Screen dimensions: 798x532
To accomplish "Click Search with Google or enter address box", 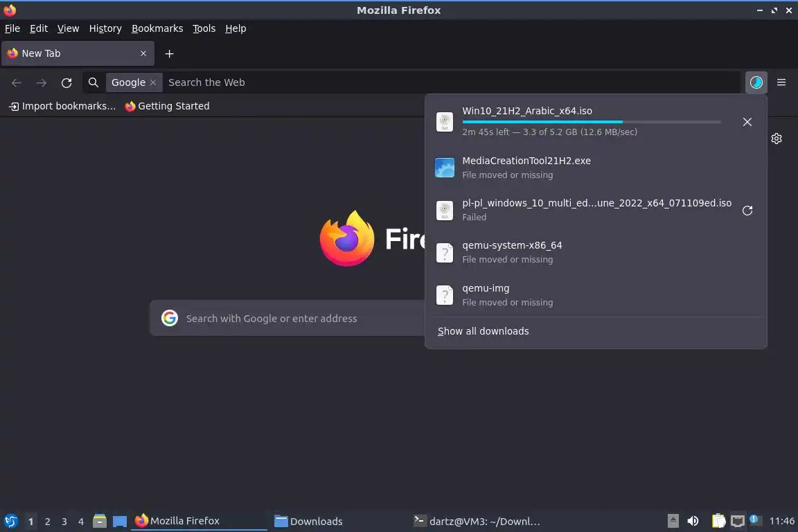I will [x=287, y=318].
